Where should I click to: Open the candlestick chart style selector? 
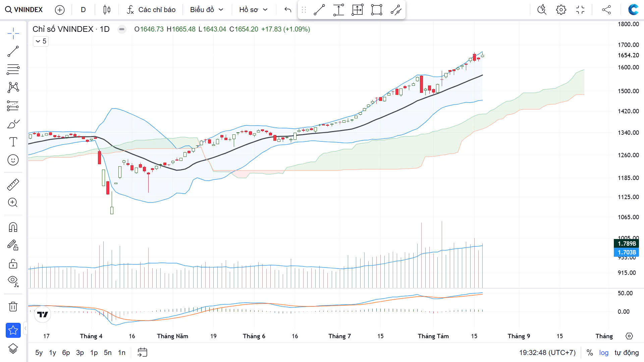[107, 10]
